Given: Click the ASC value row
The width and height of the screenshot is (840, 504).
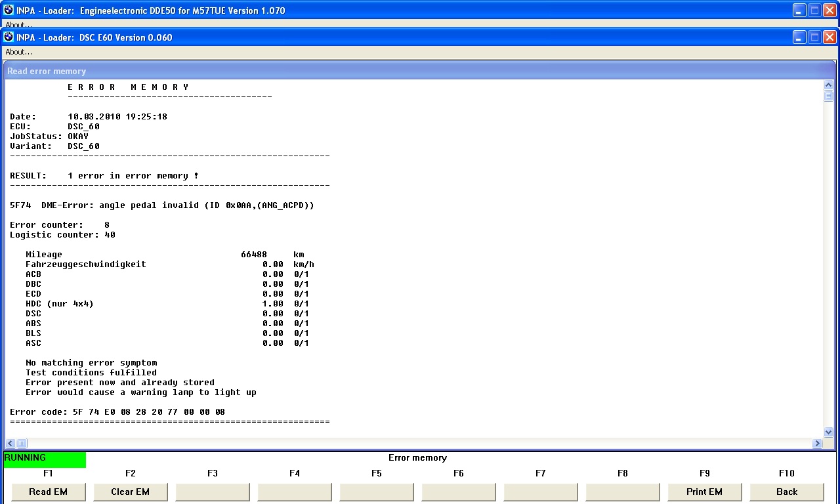Looking at the screenshot, I should point(167,343).
